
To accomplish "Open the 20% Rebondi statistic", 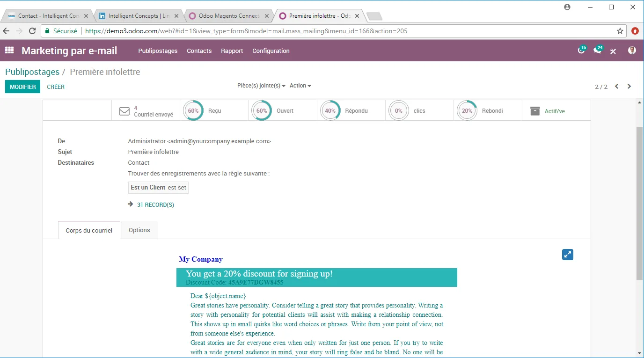I will coord(488,111).
